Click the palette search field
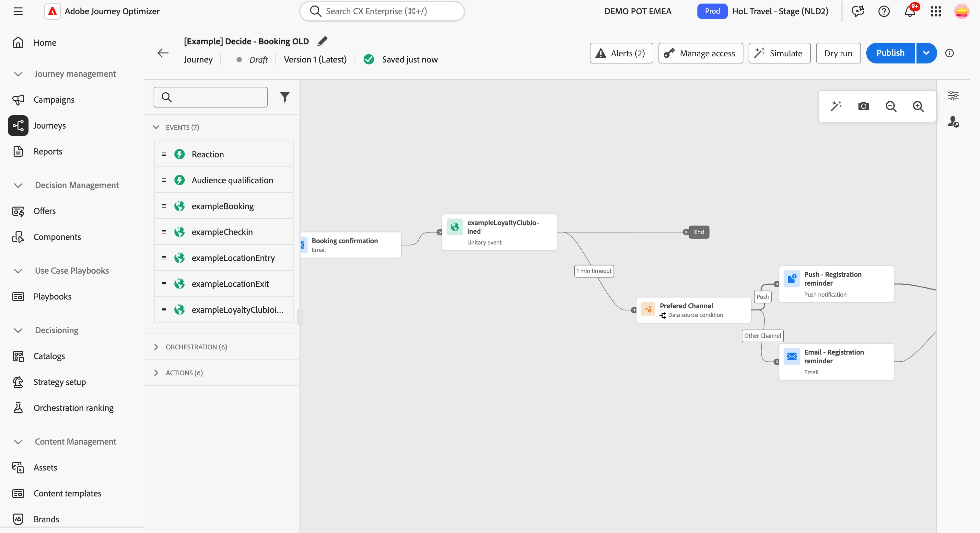Viewport: 980px width, 533px height. tap(210, 97)
